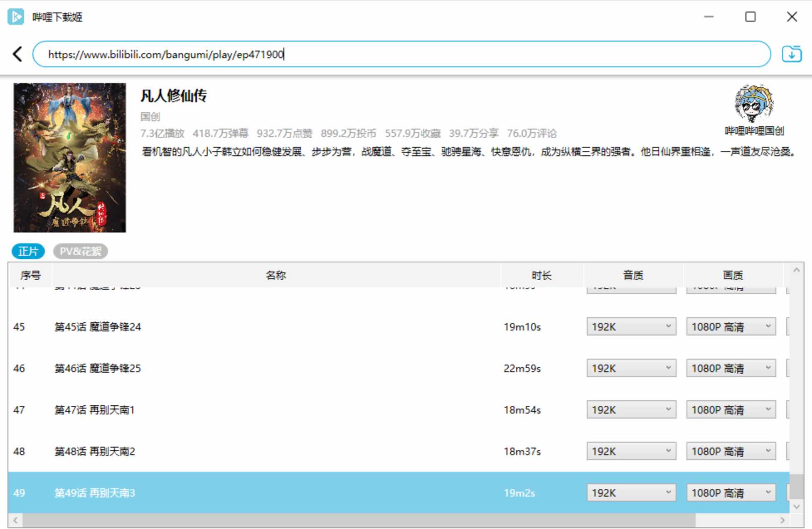Focus the bilibili URL address field

pos(401,54)
